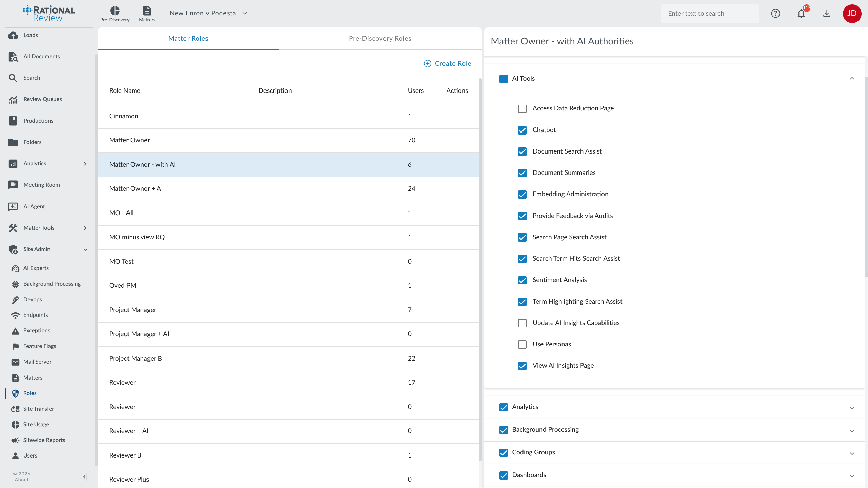Click the help question mark icon
This screenshot has height=488, width=868.
[775, 14]
